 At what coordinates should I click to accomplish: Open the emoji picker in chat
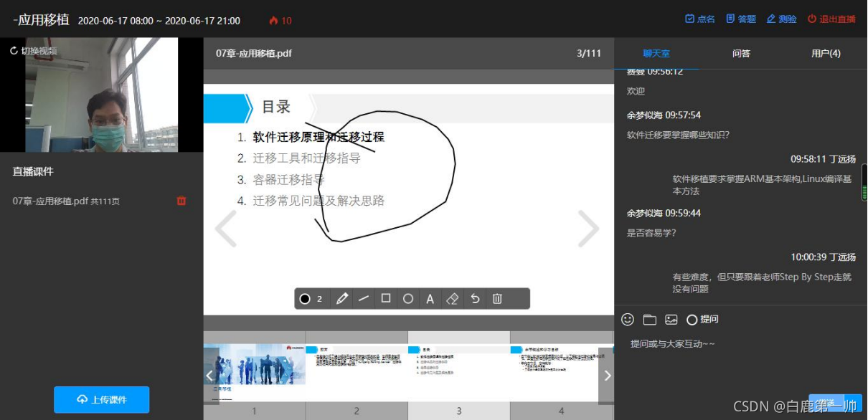click(627, 320)
